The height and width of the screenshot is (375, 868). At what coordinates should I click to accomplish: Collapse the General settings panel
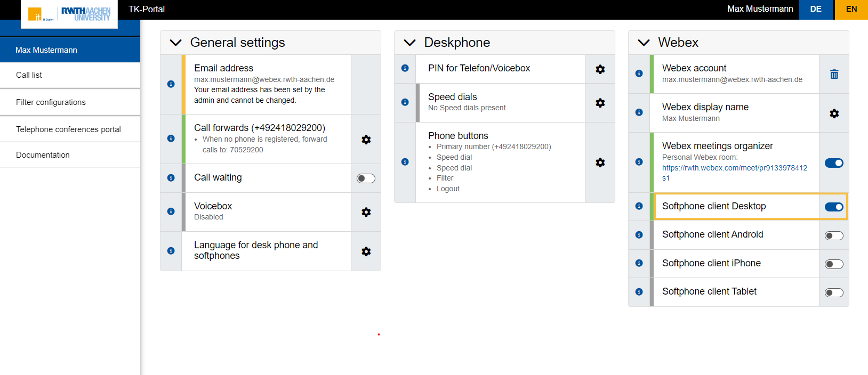click(176, 43)
